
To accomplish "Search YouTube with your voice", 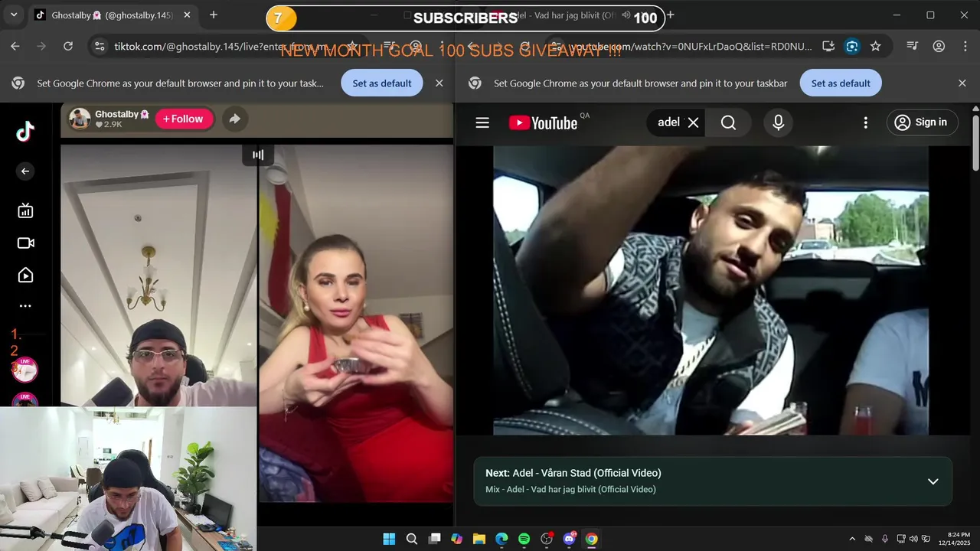I will click(x=779, y=122).
